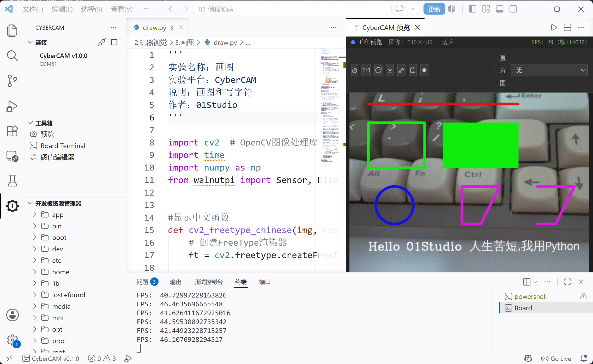Open the Explorer view in activity bar
This screenshot has height=364, width=593.
click(12, 31)
